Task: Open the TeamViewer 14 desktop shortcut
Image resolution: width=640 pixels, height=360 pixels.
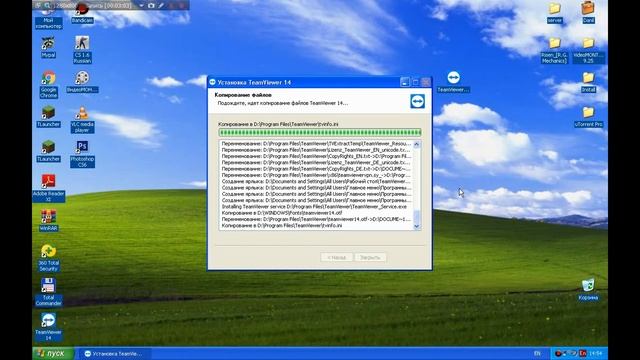Action: tap(48, 327)
